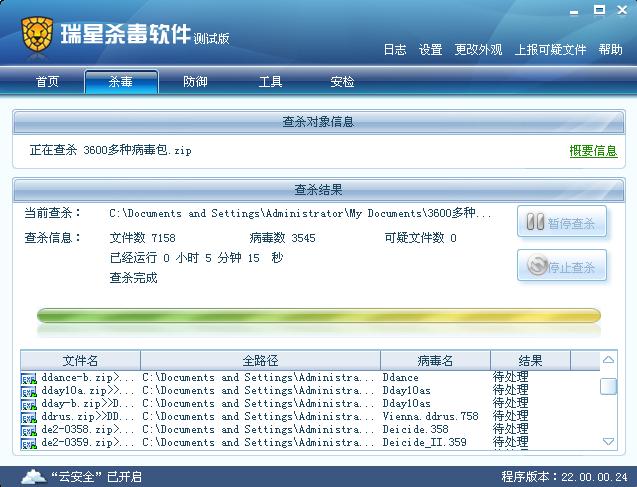Click the 病毒数 3545 count
The height and width of the screenshot is (487, 637).
tap(282, 238)
